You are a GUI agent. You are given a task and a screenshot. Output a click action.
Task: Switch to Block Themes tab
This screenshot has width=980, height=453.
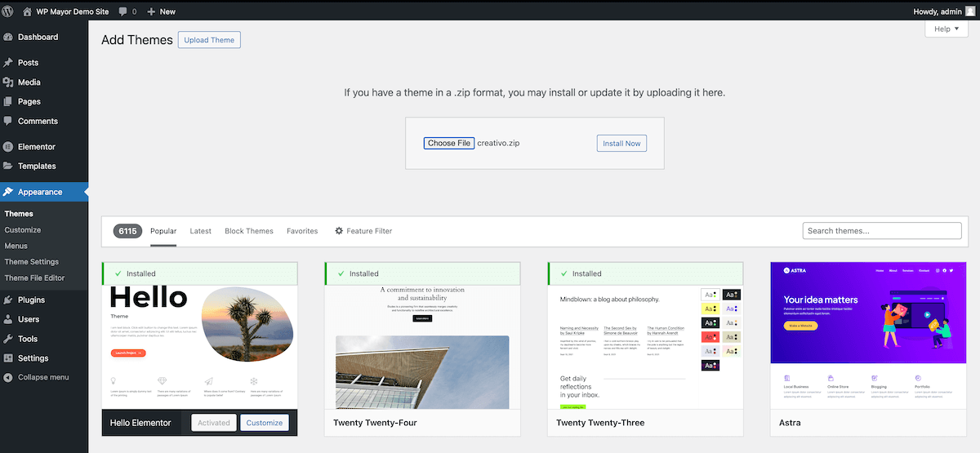click(249, 232)
